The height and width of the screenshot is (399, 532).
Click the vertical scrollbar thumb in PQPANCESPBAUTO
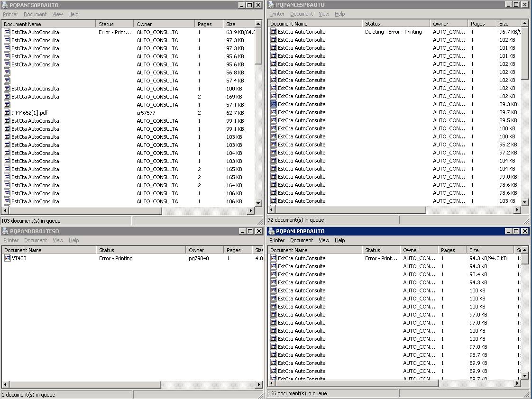pyautogui.click(x=525, y=53)
